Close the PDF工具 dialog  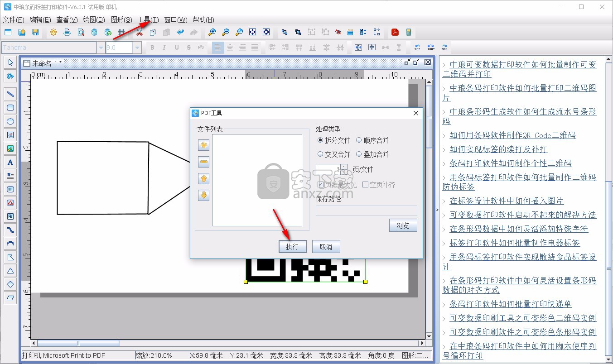416,113
